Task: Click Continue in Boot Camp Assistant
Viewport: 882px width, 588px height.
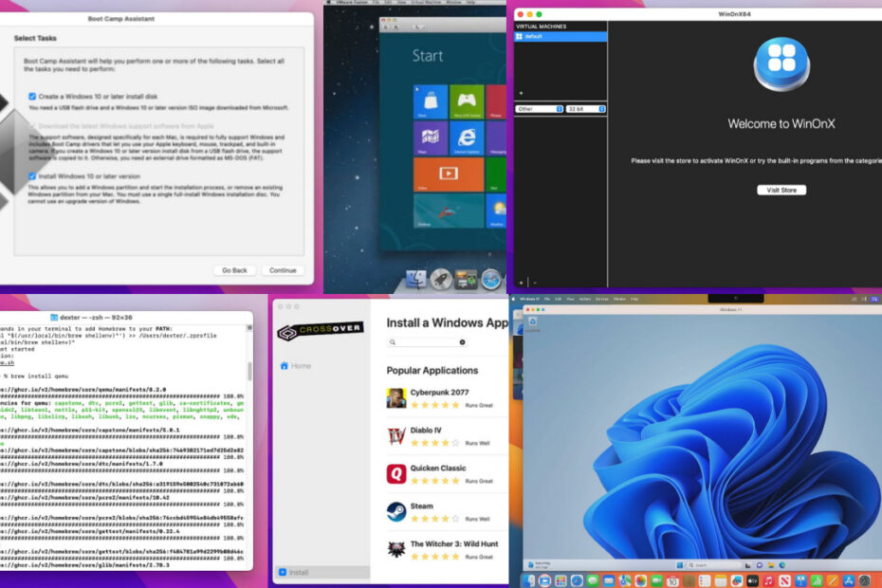Action: pos(282,269)
